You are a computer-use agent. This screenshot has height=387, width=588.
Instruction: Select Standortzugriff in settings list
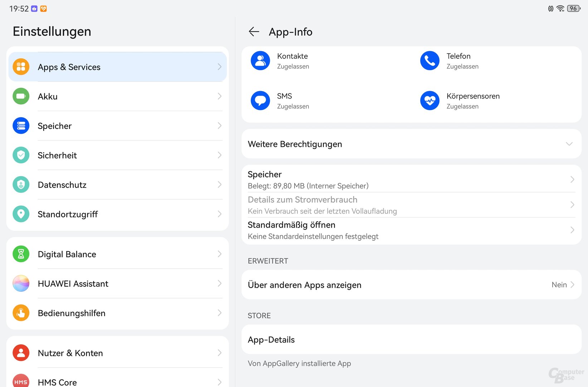117,214
